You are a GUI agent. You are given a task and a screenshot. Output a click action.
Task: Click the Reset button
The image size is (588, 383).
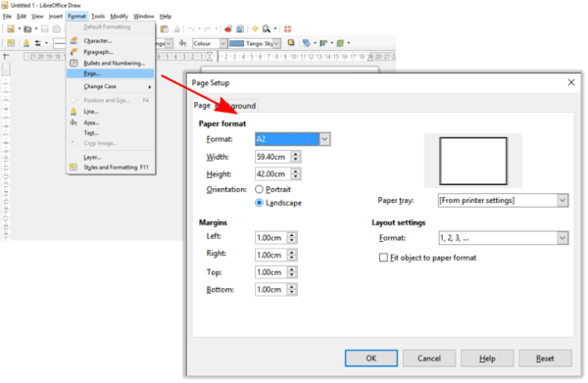(x=545, y=359)
